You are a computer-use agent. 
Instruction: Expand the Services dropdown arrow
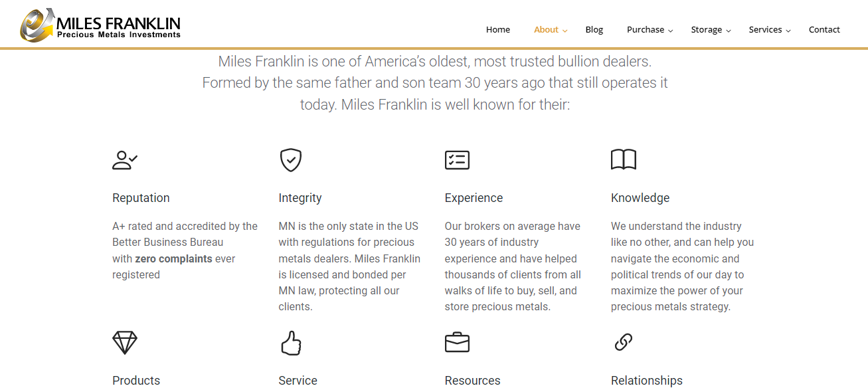click(x=788, y=31)
